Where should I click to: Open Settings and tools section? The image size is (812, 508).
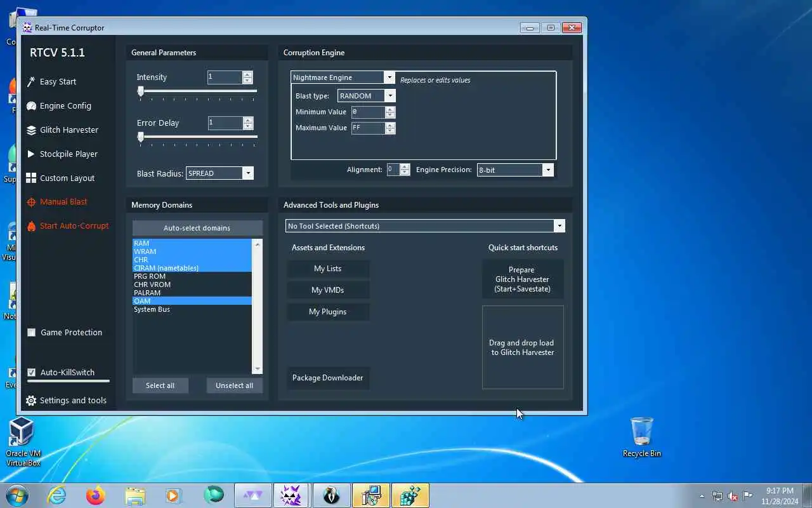pos(73,401)
